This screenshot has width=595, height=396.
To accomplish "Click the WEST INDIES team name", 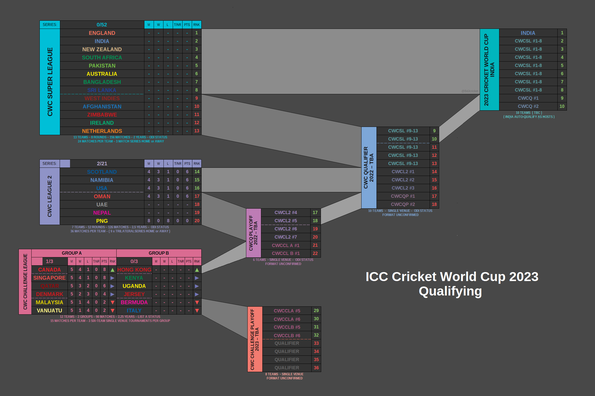I will (102, 98).
